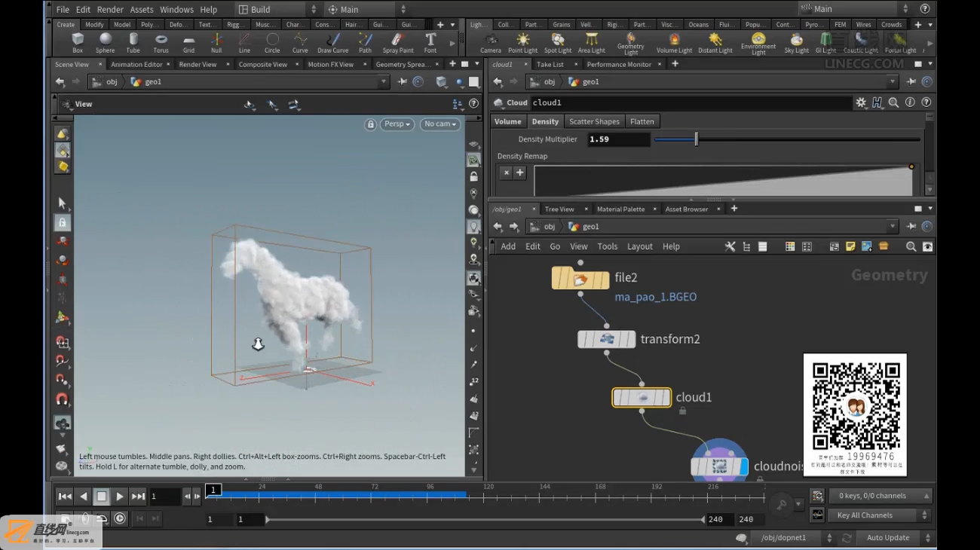The image size is (980, 550).
Task: Add a point to Density Remap ramp
Action: [519, 173]
